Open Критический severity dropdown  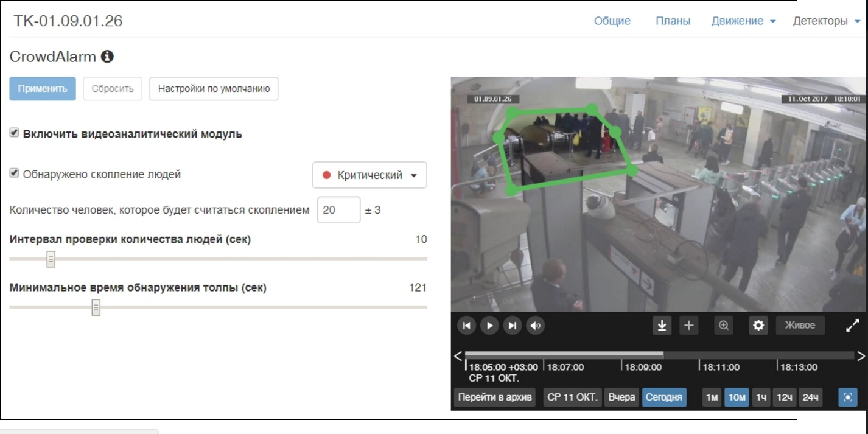(x=369, y=175)
